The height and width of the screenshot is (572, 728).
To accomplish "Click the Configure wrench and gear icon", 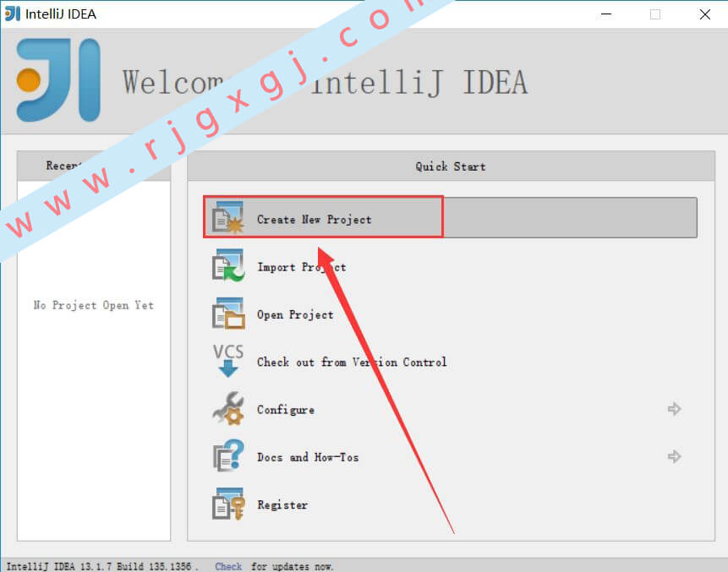I will click(x=228, y=408).
